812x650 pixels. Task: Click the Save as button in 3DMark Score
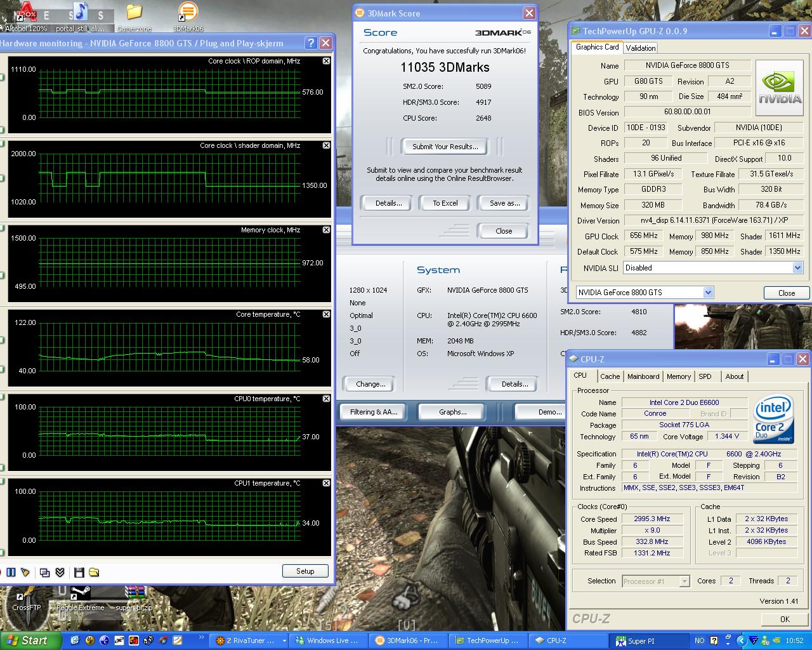(x=504, y=203)
